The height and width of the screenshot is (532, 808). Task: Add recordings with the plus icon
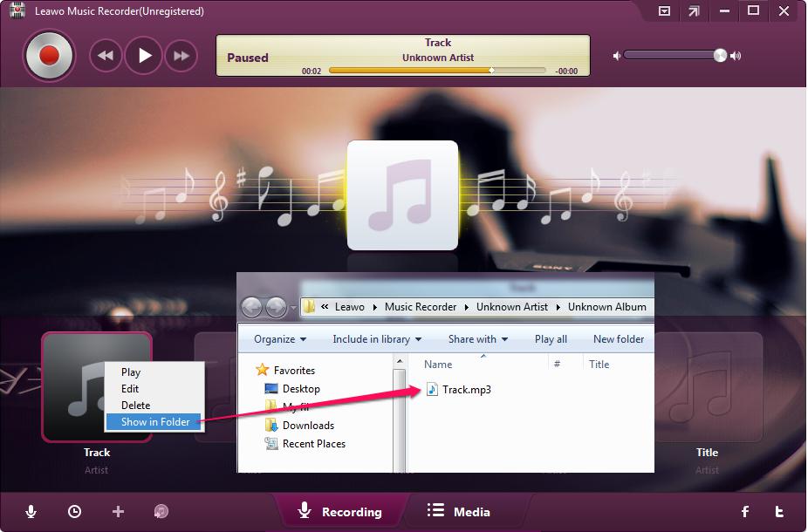(118, 511)
